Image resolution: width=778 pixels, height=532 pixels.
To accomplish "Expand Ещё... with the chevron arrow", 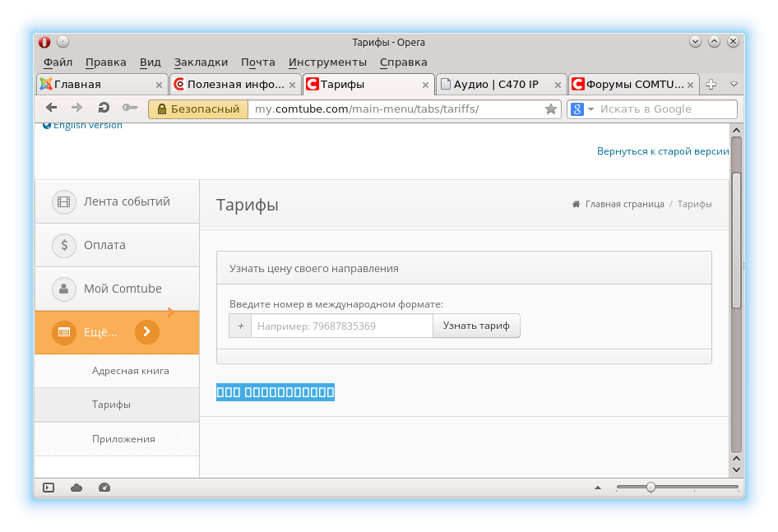I will 147,331.
